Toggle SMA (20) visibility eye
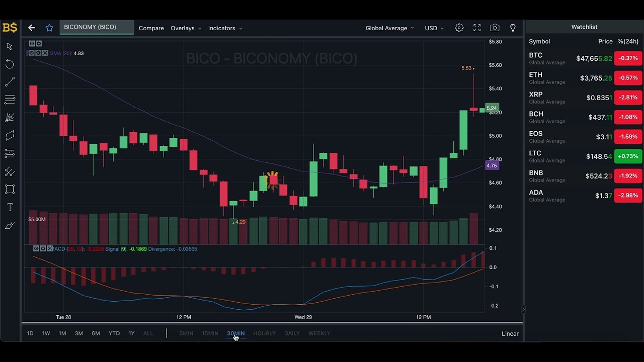Image resolution: width=644 pixels, height=362 pixels. click(x=31, y=53)
